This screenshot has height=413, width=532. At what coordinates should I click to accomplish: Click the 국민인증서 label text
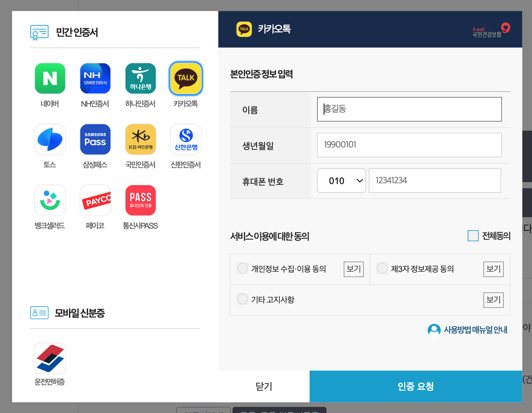pyautogui.click(x=140, y=165)
